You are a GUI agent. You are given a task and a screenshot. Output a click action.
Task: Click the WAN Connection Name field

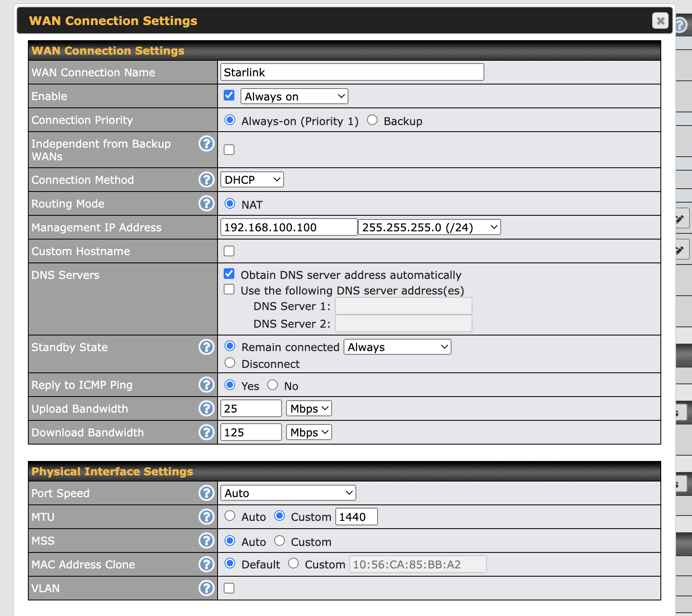[x=352, y=72]
